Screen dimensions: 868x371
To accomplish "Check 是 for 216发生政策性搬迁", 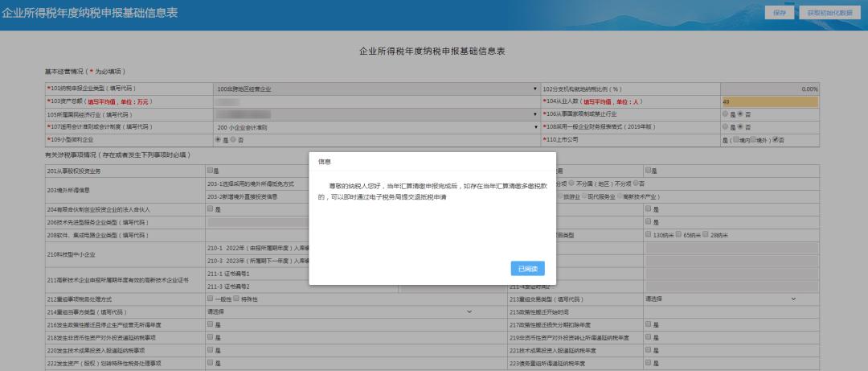I will (x=211, y=324).
